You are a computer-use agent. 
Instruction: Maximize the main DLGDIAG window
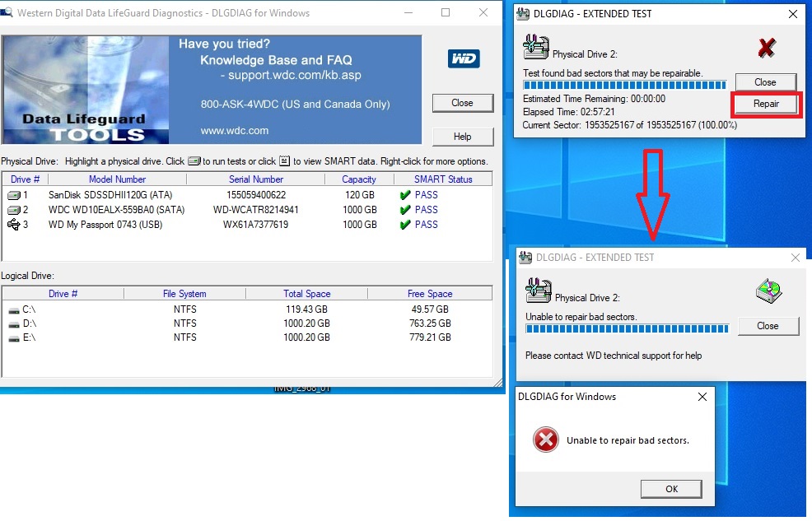point(446,12)
